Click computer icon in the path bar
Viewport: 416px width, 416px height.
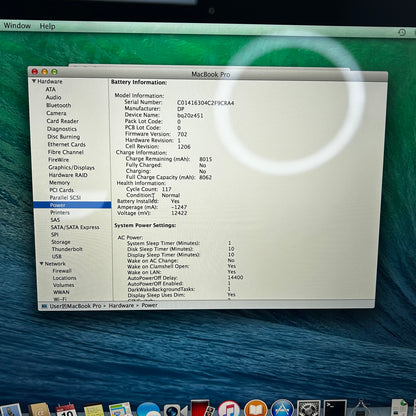[44, 306]
